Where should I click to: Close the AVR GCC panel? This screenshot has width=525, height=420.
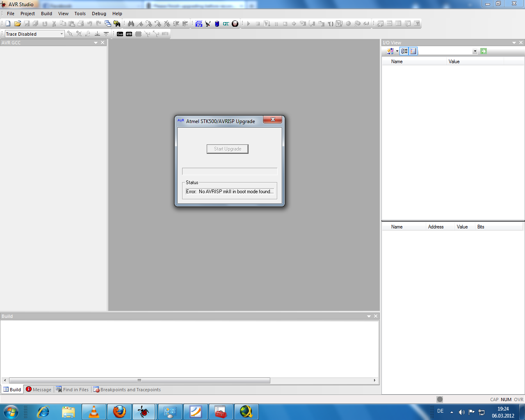(x=103, y=43)
